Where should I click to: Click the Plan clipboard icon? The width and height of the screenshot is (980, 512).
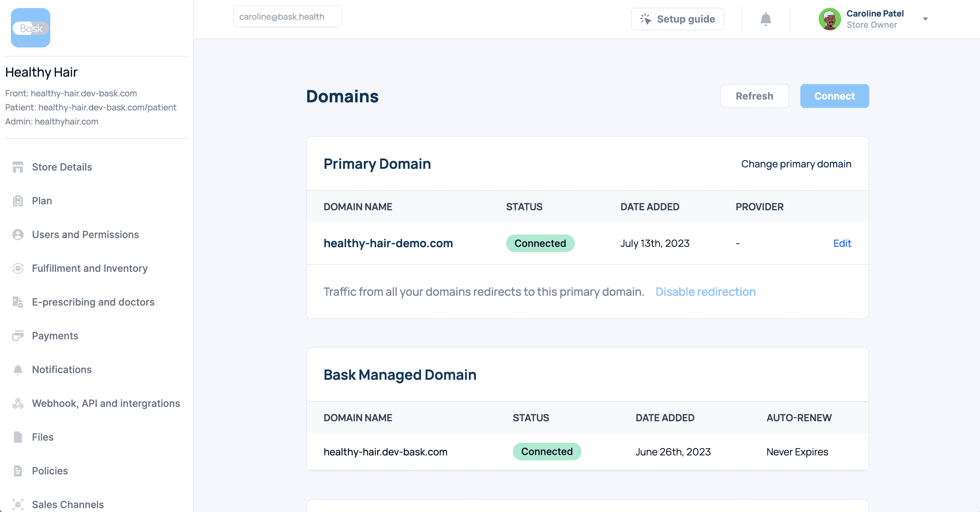tap(18, 200)
